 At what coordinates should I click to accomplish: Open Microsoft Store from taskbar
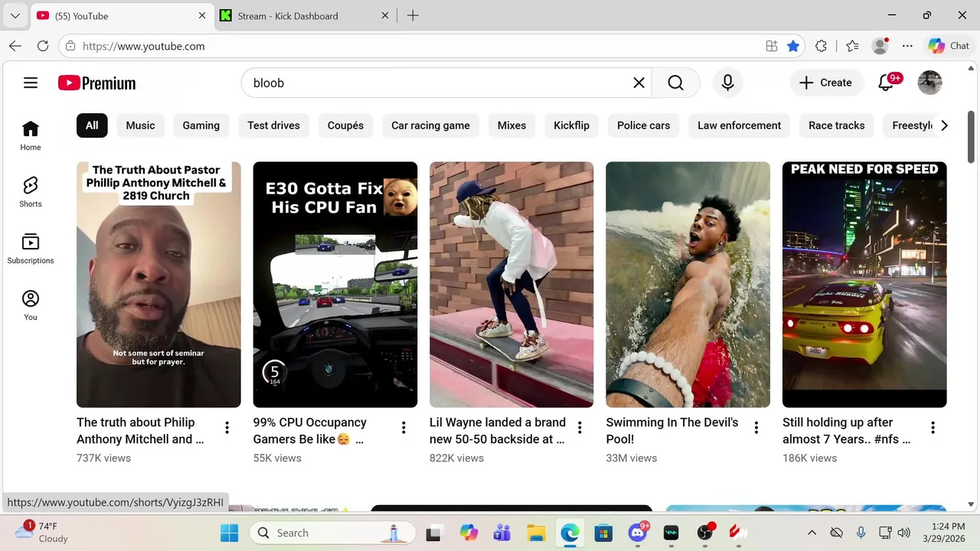(x=603, y=533)
